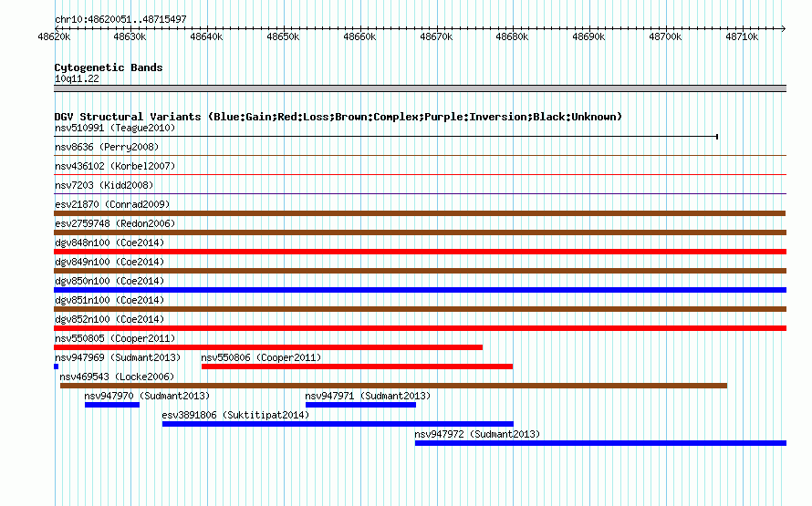812x506 pixels.
Task: Click the nsv7203 (Kidd2008) label
Action: tap(104, 185)
